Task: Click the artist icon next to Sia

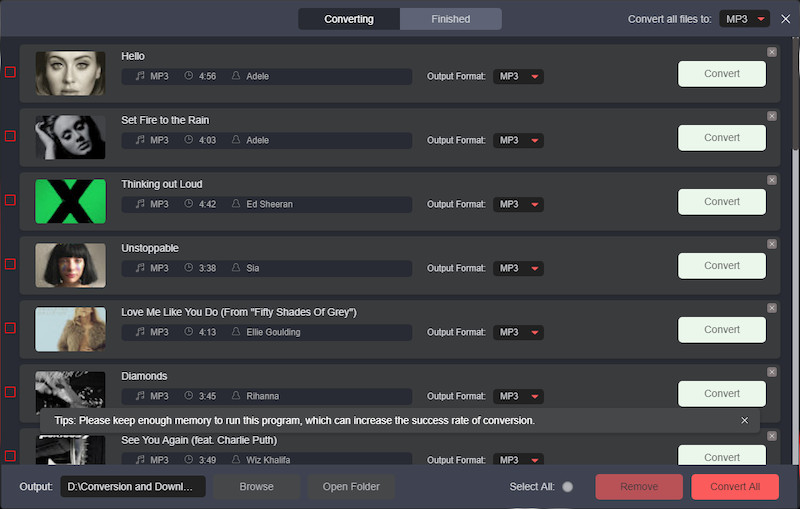Action: click(236, 267)
